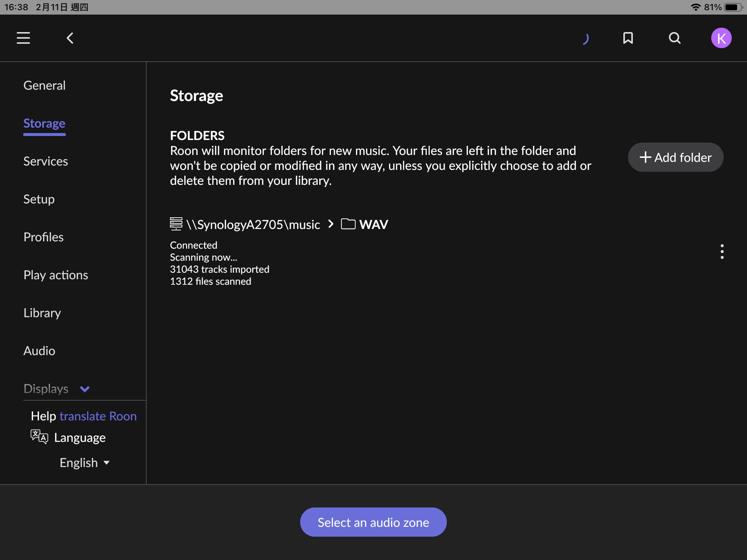Click the 31043 tracks imported text
This screenshot has height=560, width=747.
pos(220,269)
